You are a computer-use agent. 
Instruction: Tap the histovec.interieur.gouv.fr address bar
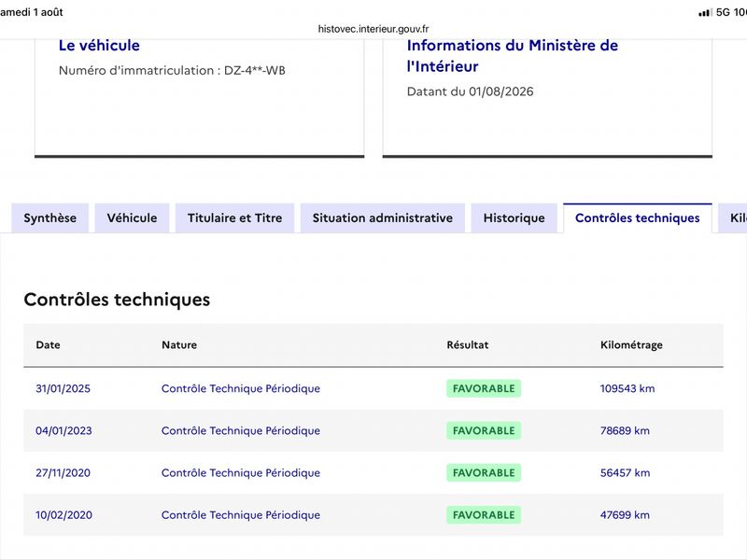[x=373, y=29]
